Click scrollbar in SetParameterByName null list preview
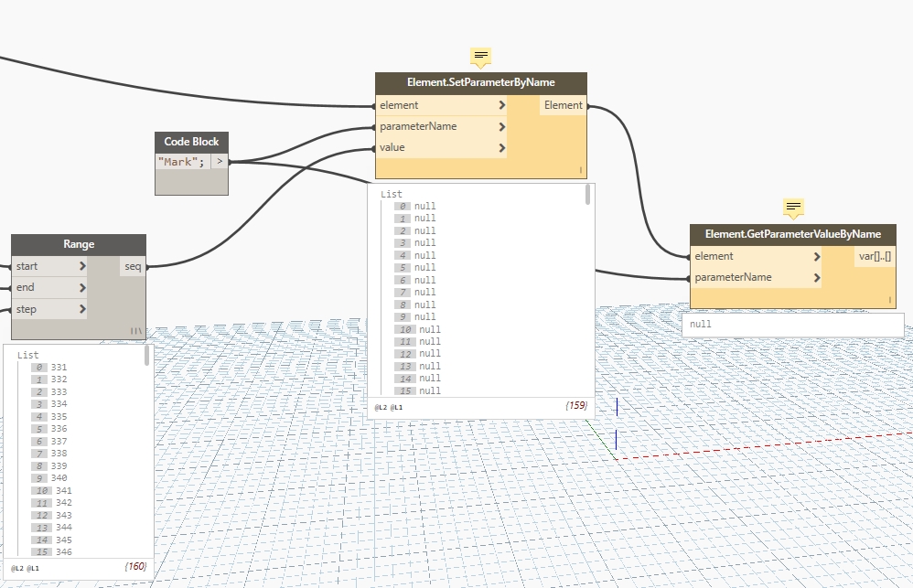 [588, 195]
